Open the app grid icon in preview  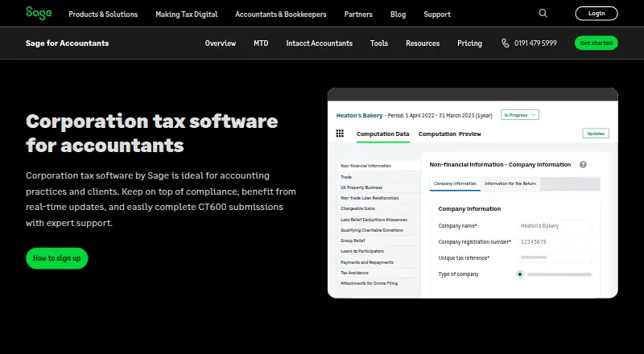[340, 134]
